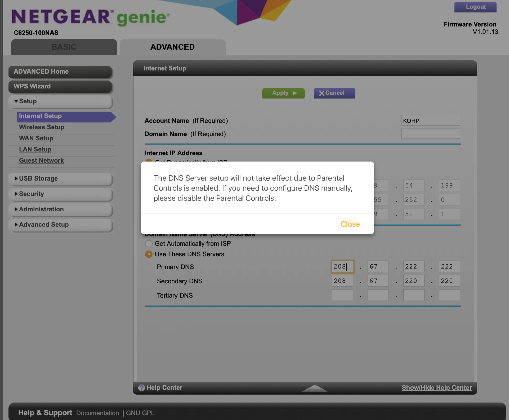The height and width of the screenshot is (420, 509).
Task: Close the Parental Controls DNS warning dialog
Action: [350, 224]
